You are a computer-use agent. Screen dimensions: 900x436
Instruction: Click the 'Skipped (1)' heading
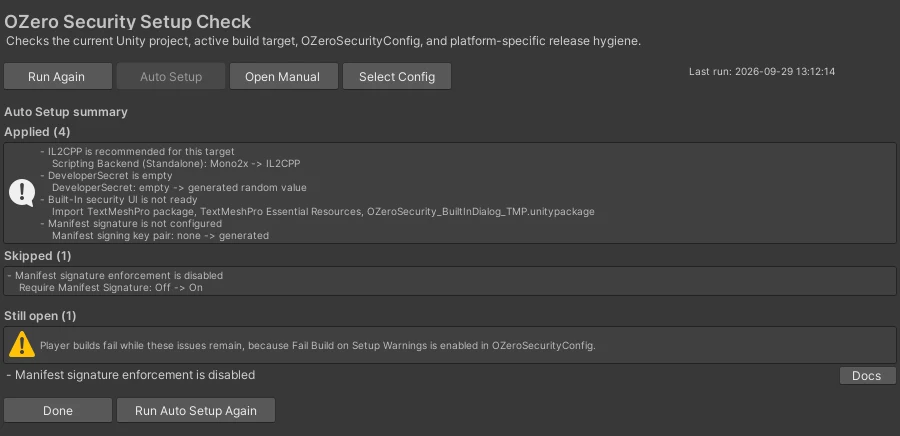tap(38, 256)
